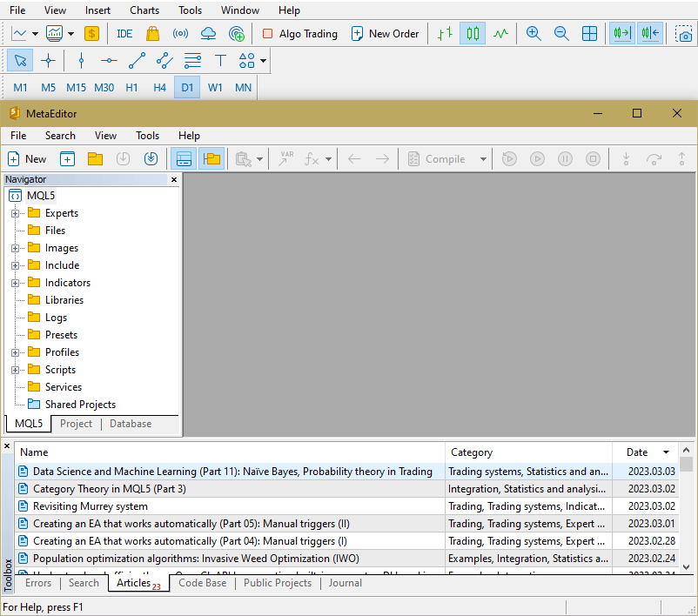
Task: Switch to the H4 timeframe
Action: tap(159, 87)
